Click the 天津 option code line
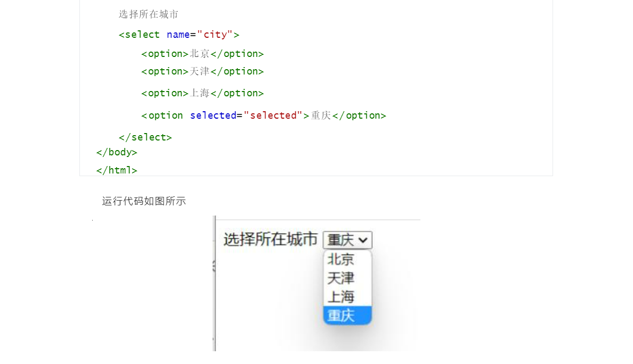The width and height of the screenshot is (633, 364). click(x=202, y=71)
